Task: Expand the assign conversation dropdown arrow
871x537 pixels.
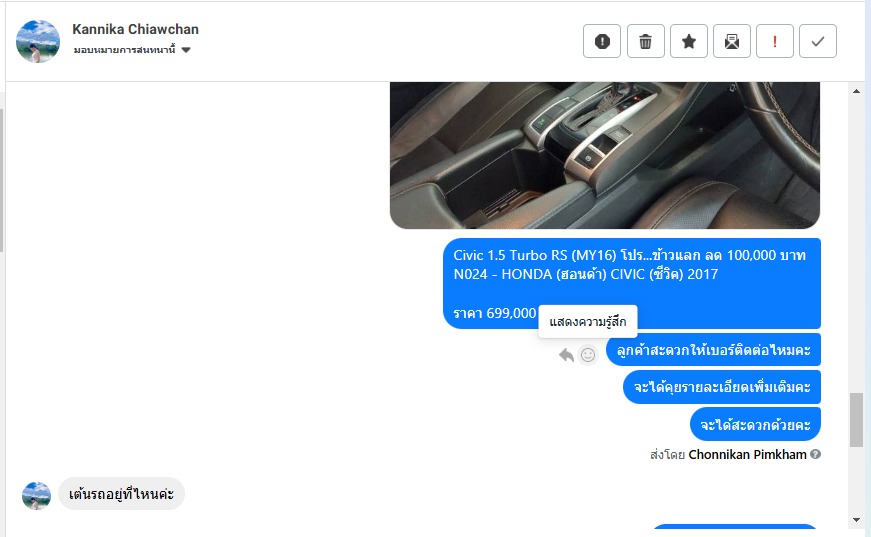Action: click(x=186, y=50)
